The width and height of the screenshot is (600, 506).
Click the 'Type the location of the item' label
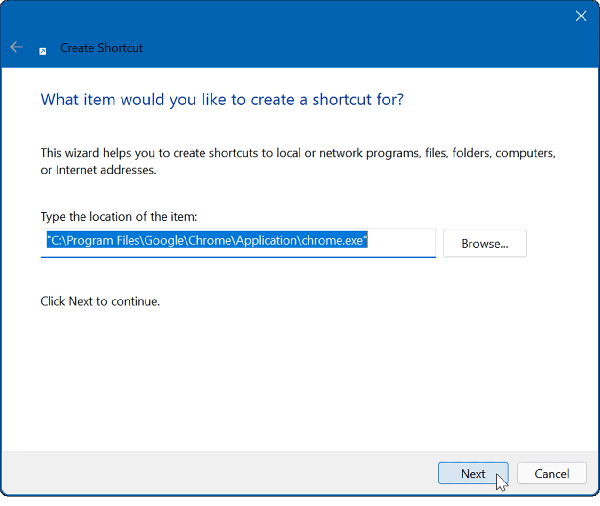click(118, 217)
